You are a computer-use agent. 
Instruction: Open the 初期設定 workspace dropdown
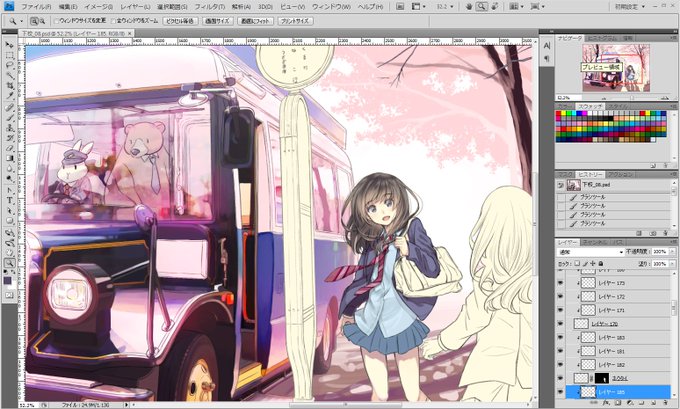click(x=630, y=7)
